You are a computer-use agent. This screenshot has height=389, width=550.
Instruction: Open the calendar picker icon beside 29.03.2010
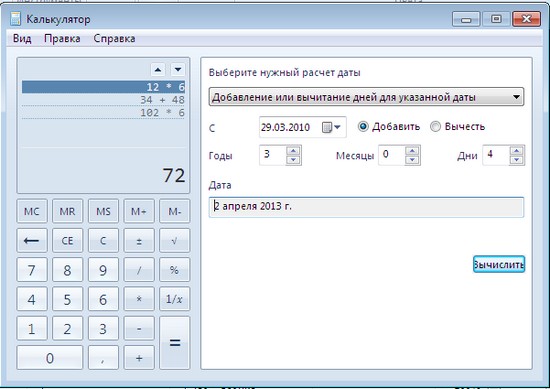point(331,127)
